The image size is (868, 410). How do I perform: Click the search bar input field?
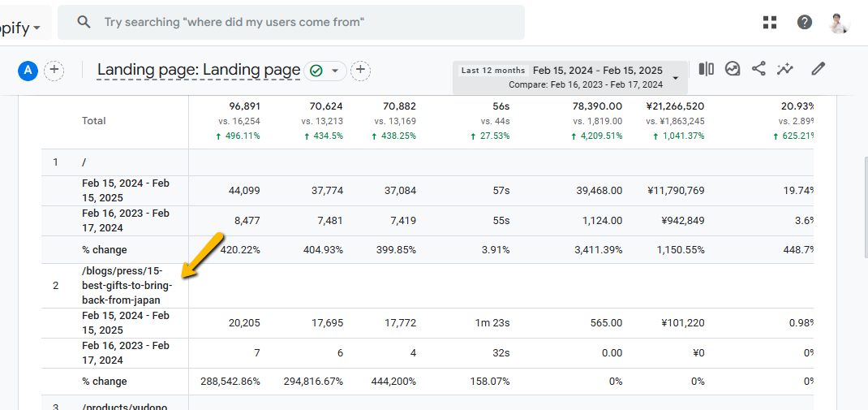pos(291,22)
